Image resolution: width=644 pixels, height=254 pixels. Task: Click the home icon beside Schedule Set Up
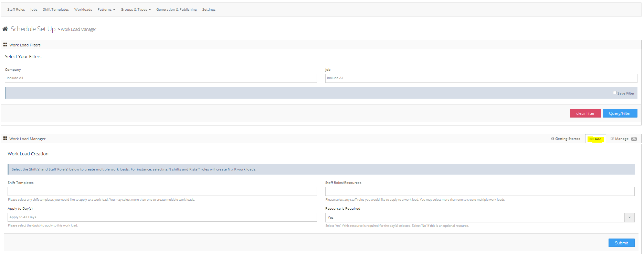5,29
